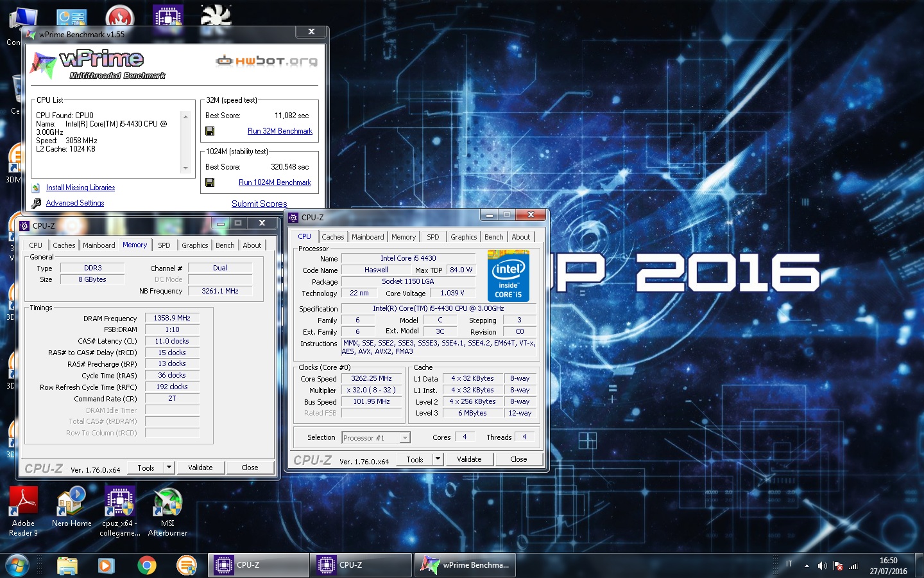Open the Advanced Settings link
The image size is (924, 578).
(75, 203)
